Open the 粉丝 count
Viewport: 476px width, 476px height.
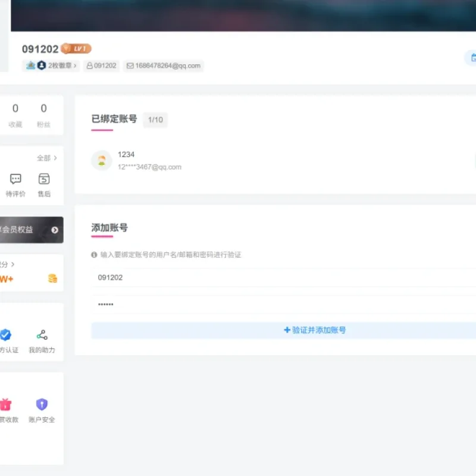pyautogui.click(x=43, y=115)
